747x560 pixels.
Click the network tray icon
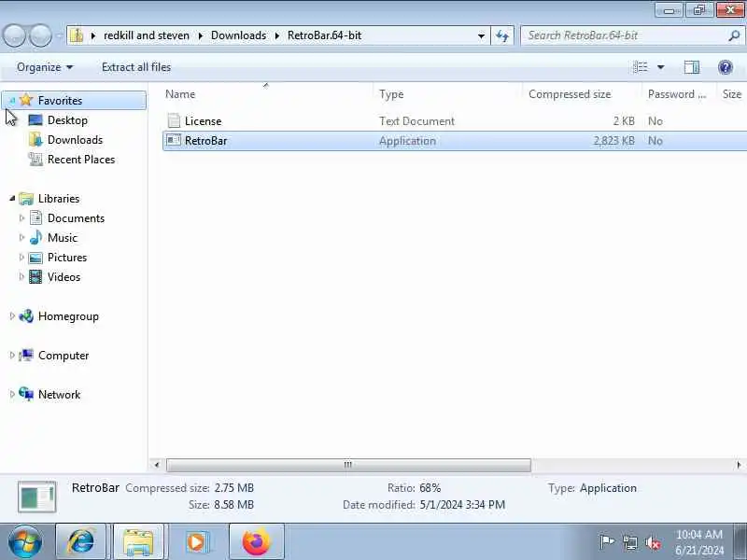(629, 542)
